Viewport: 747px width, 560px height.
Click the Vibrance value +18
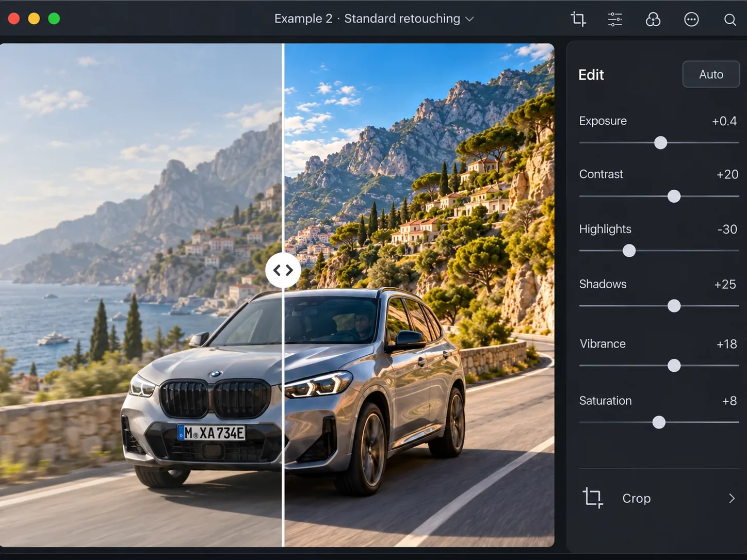tap(727, 344)
